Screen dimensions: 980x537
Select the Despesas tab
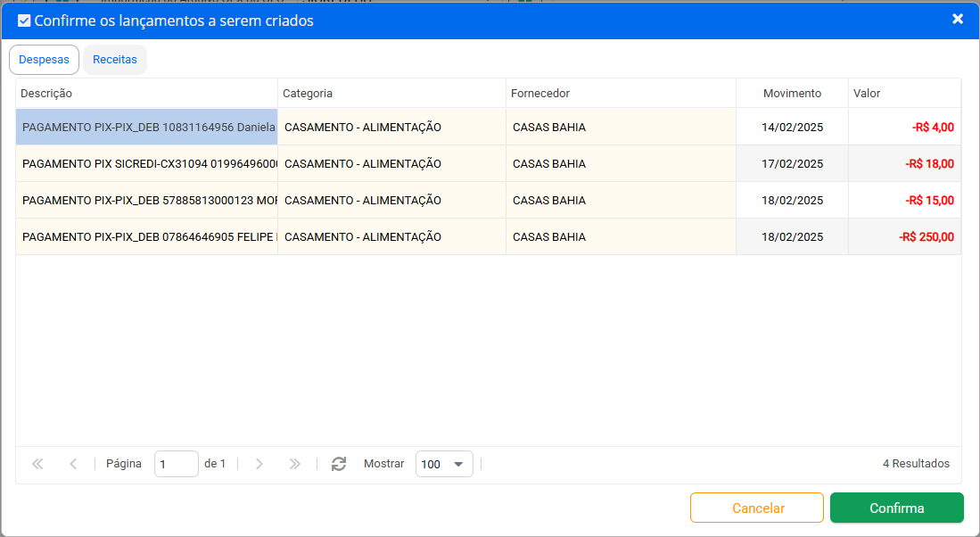44,60
